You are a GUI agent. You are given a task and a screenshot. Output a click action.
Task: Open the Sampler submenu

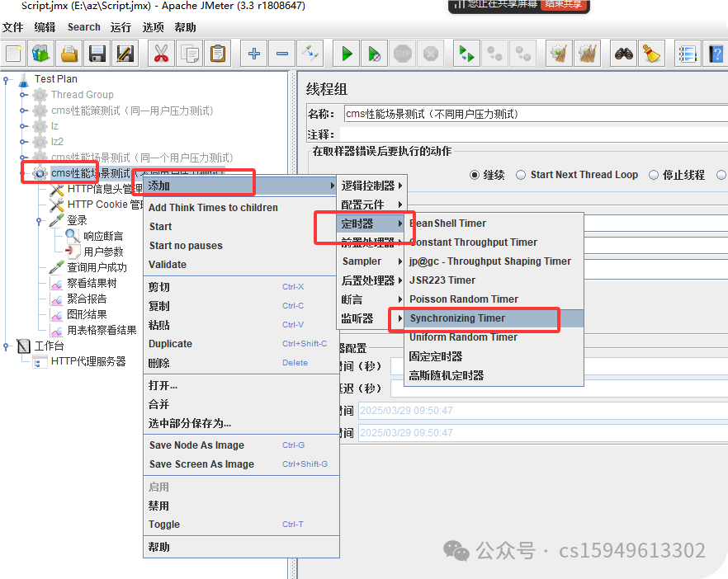(371, 261)
